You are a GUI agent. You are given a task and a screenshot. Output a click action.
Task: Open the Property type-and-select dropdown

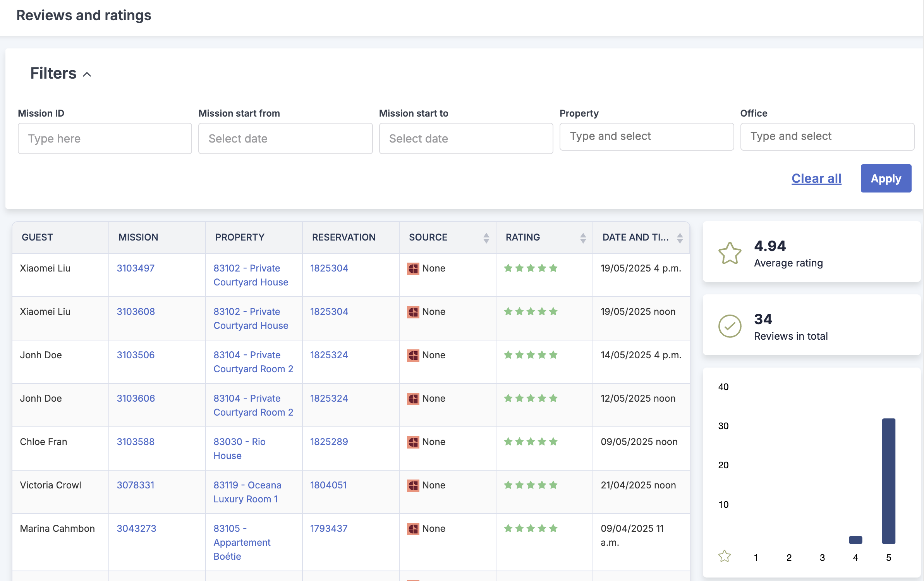click(647, 136)
